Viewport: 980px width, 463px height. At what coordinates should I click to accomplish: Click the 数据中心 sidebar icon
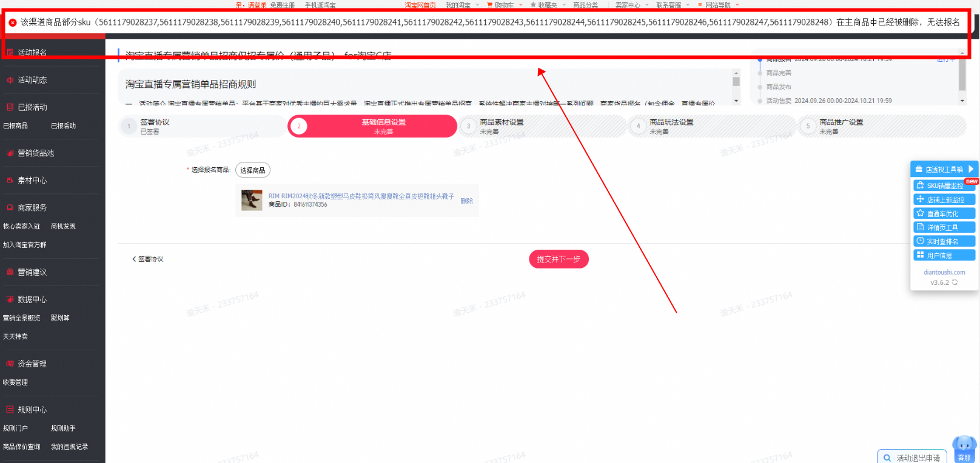coord(10,299)
